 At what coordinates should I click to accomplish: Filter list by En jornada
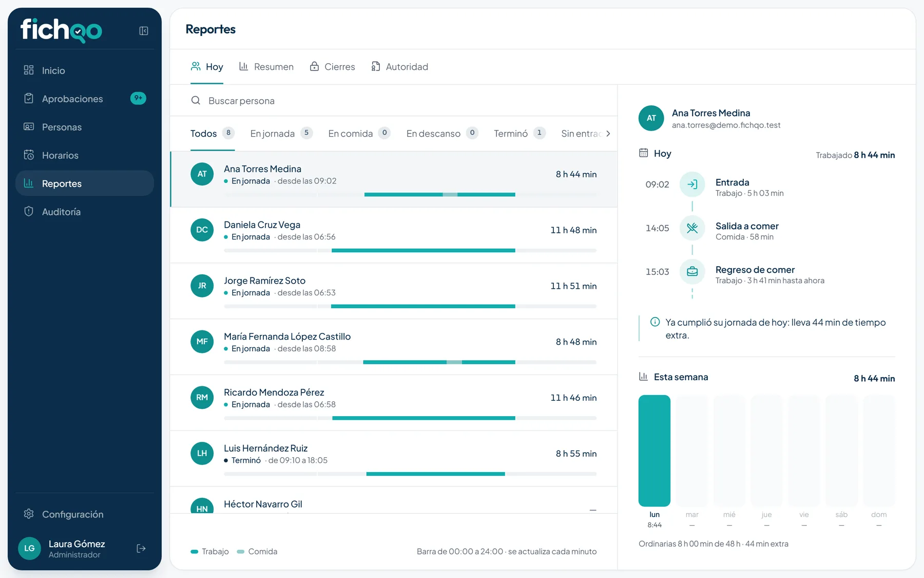click(281, 134)
